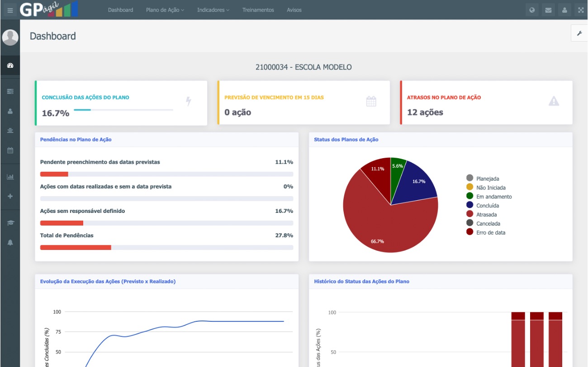
Task: Toggle Não Iniciada legend entry
Action: [x=486, y=188]
